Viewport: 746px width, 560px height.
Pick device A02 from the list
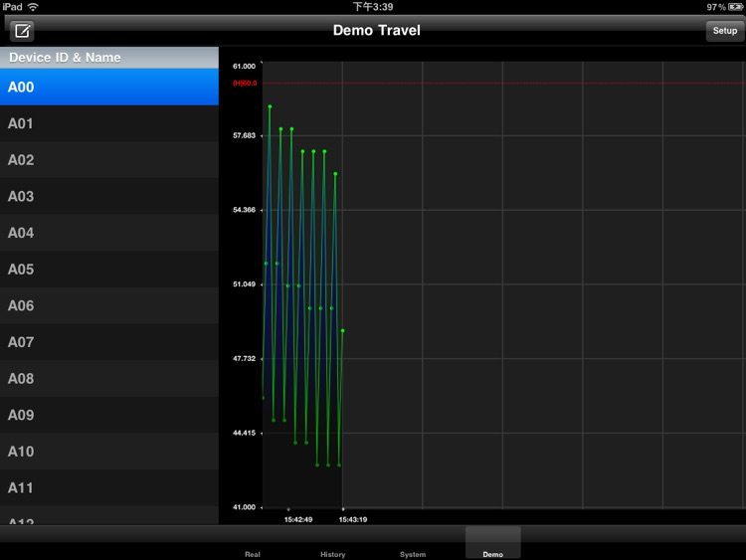pyautogui.click(x=109, y=160)
